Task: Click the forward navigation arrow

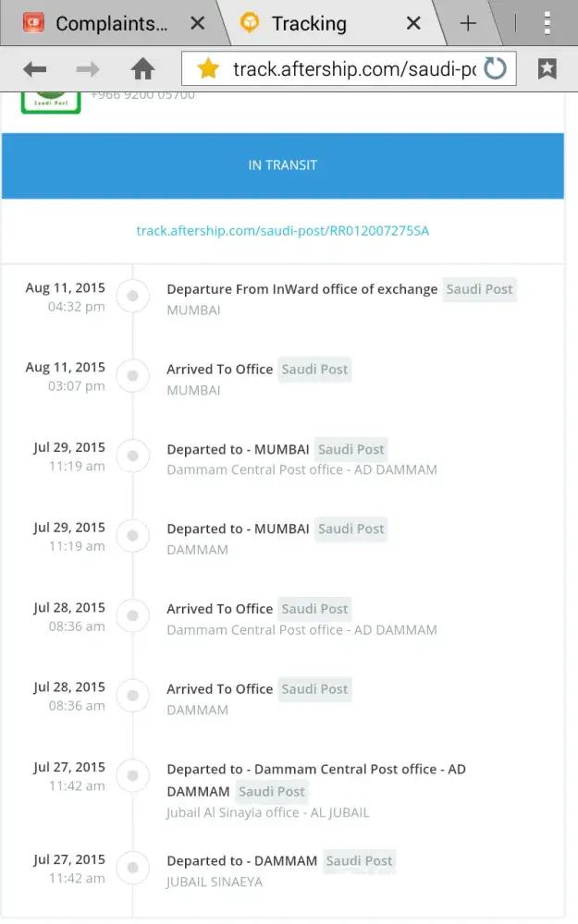Action: pos(88,69)
